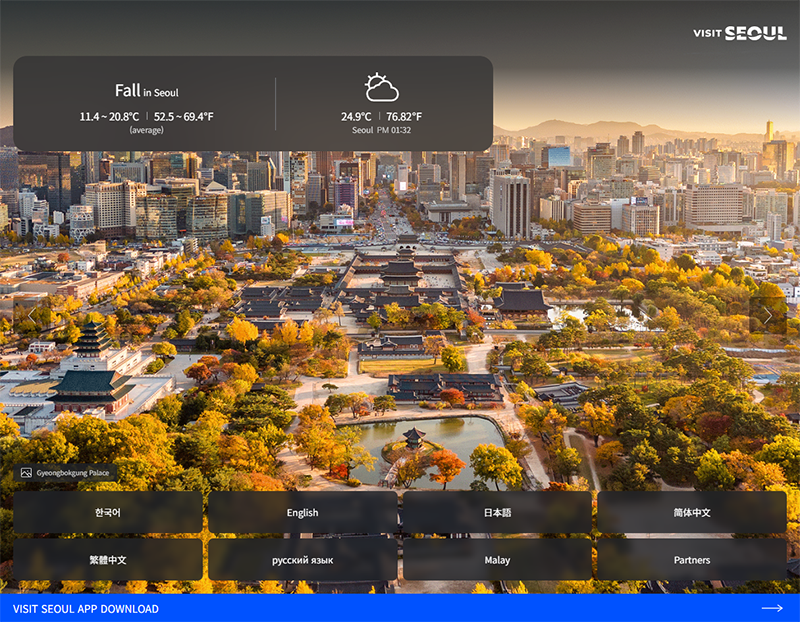Select the 日本語 language option
The height and width of the screenshot is (622, 800).
[497, 512]
